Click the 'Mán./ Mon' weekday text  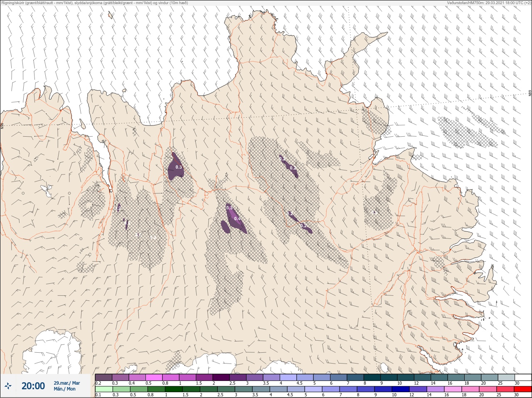pos(65,389)
